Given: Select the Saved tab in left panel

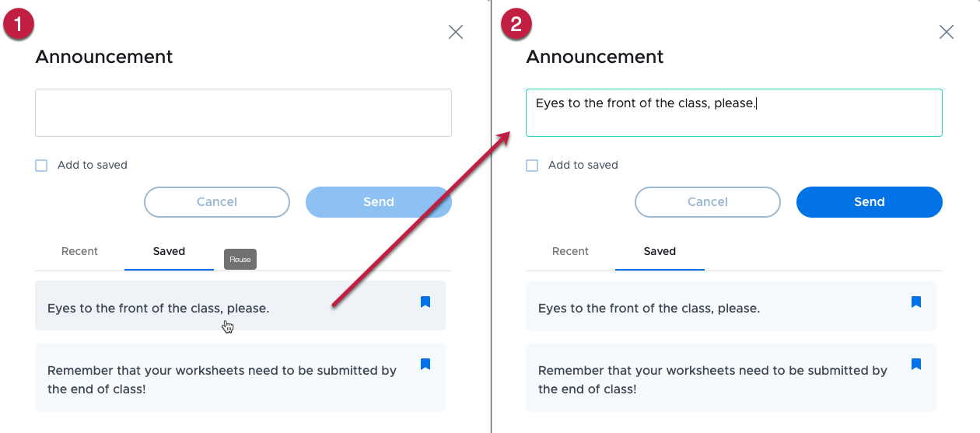Looking at the screenshot, I should click(x=169, y=251).
